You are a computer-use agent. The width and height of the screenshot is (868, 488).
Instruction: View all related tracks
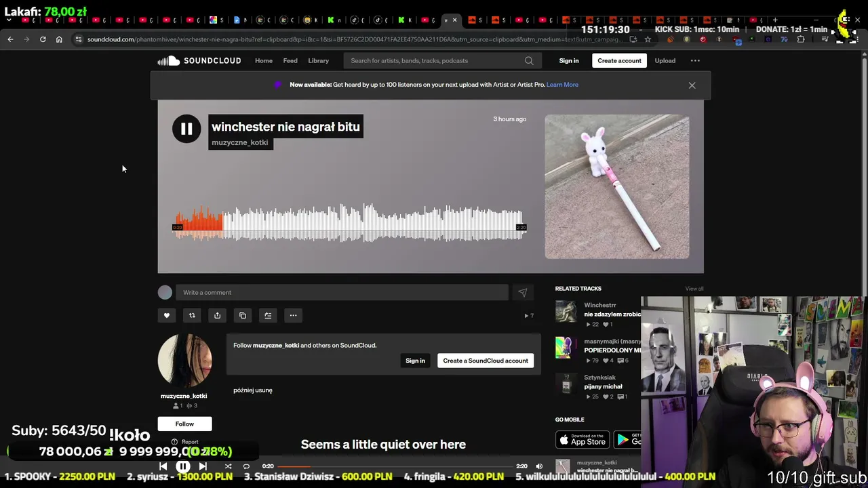point(694,289)
